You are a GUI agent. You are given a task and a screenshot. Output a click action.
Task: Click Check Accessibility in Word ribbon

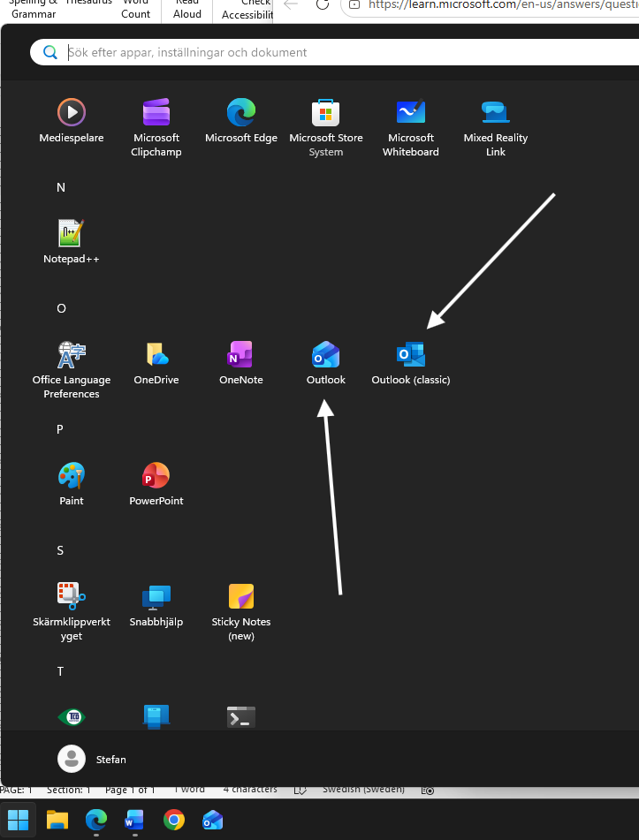tap(247, 10)
